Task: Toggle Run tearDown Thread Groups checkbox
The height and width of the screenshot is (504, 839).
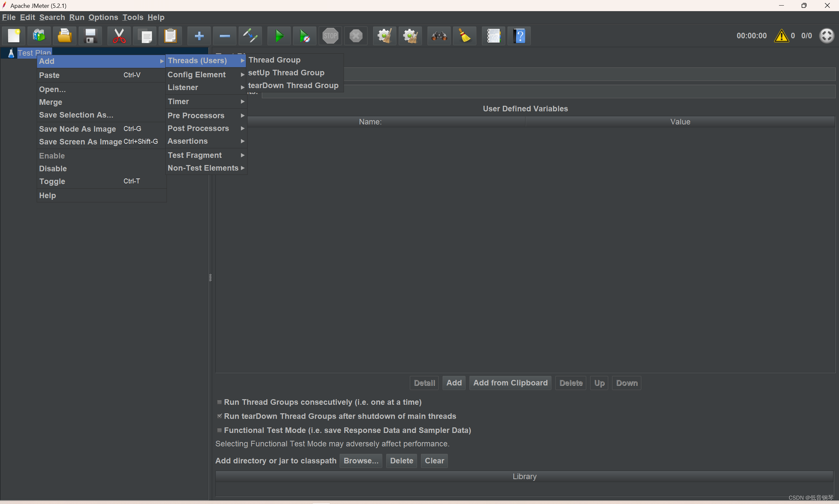Action: point(219,416)
